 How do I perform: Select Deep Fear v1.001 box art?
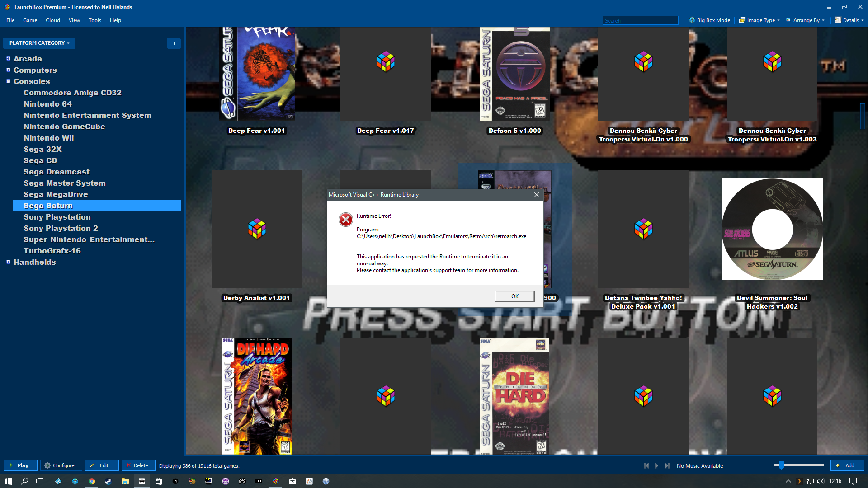pos(257,74)
